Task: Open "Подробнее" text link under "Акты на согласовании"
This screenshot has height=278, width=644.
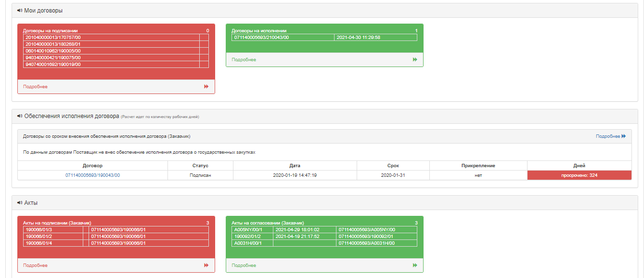Action: coord(244,265)
